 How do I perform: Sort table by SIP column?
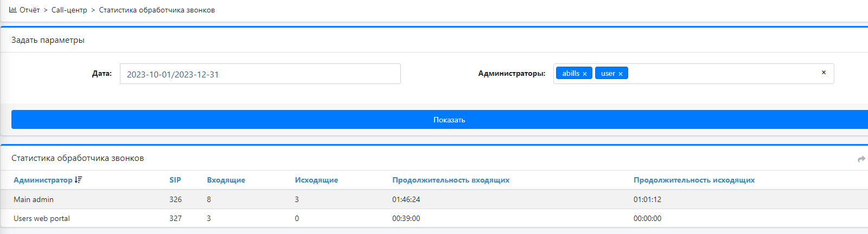click(x=175, y=180)
